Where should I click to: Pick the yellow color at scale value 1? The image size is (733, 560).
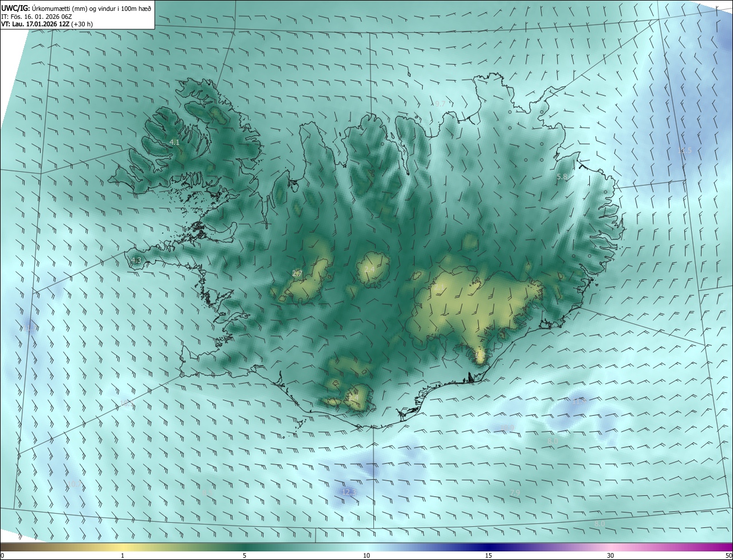point(123,547)
